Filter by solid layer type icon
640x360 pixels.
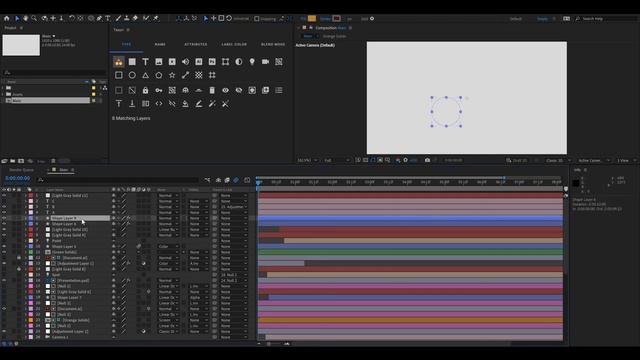(132, 62)
